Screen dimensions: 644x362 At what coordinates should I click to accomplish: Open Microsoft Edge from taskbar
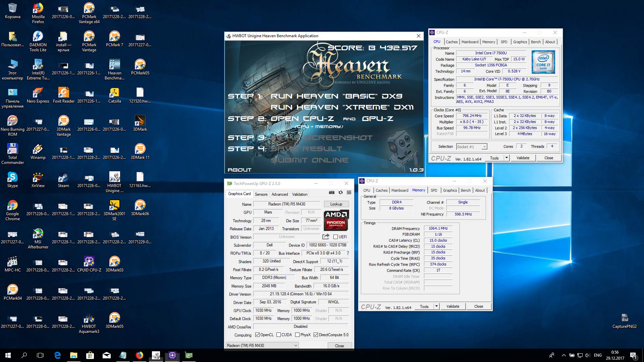point(57,355)
